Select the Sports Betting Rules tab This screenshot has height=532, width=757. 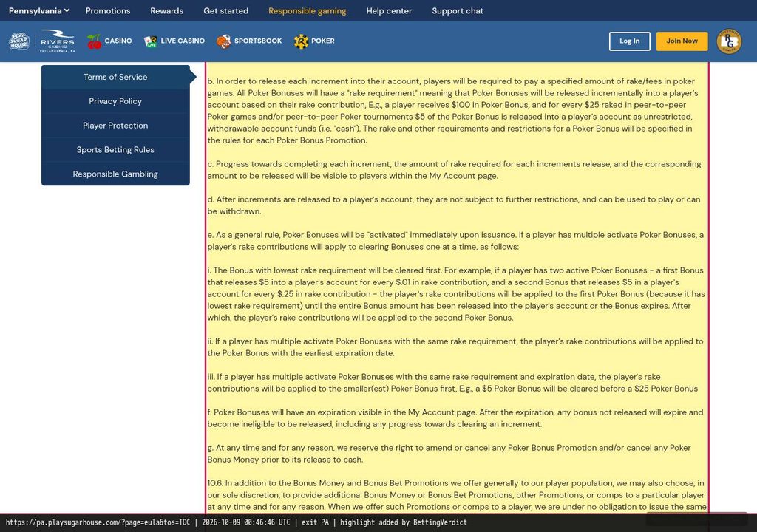(115, 150)
